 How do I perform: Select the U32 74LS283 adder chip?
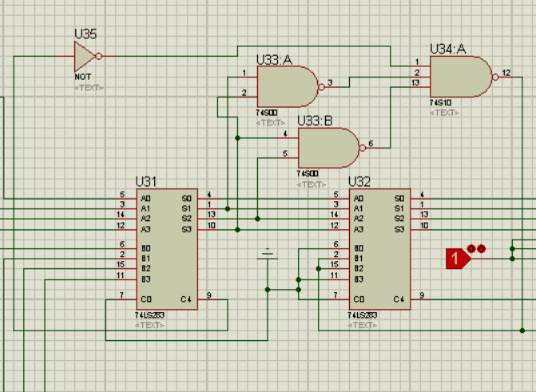click(379, 249)
